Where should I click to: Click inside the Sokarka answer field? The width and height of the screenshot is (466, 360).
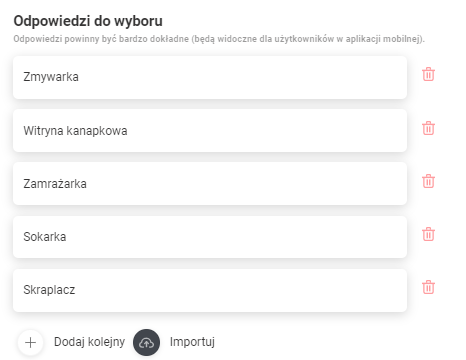(x=210, y=237)
